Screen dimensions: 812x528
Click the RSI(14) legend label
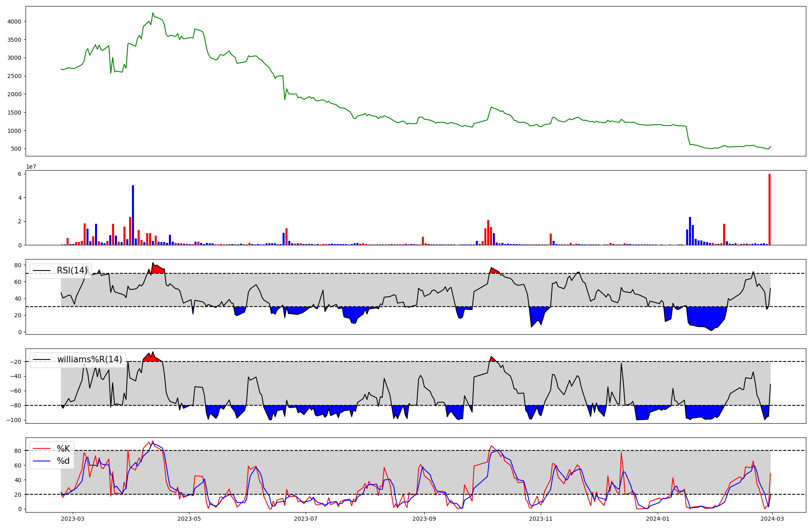(72, 270)
